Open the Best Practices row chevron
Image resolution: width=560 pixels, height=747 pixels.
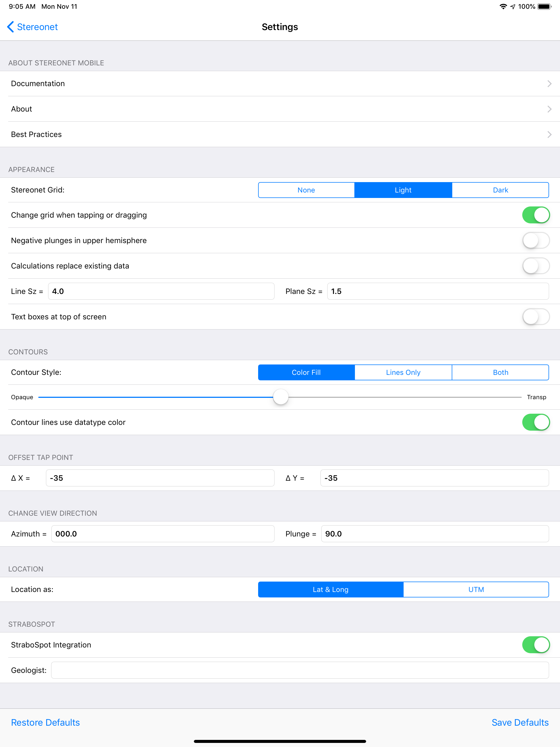pyautogui.click(x=550, y=135)
